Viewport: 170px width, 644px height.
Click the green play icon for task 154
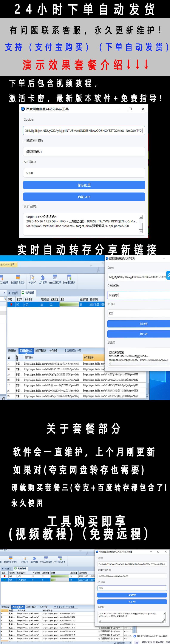point(5,580)
